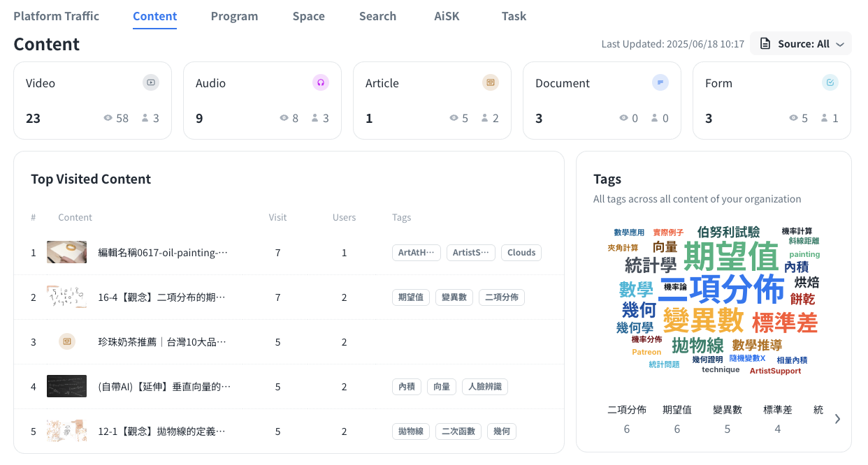
Task: Click the Document card icon
Action: pyautogui.click(x=660, y=82)
